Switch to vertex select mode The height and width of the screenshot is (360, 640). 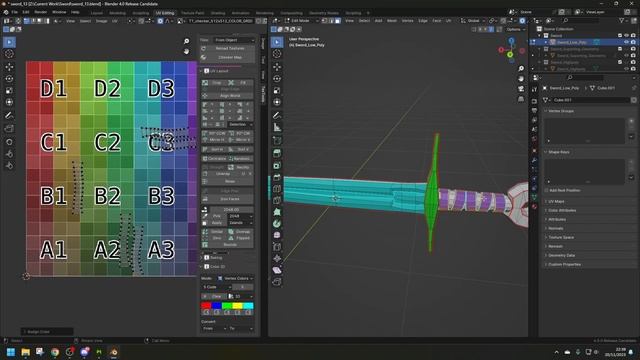click(x=324, y=20)
